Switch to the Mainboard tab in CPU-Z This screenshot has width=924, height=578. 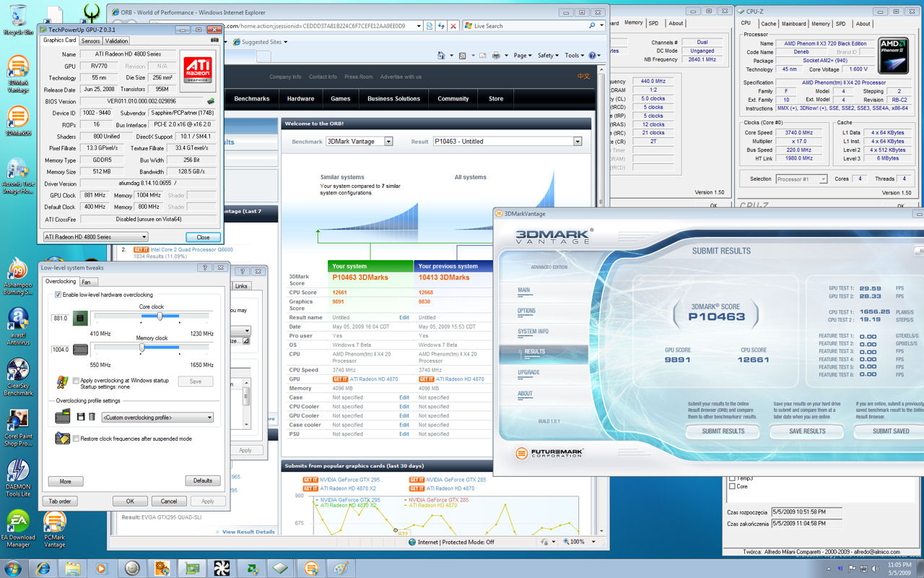pos(794,24)
